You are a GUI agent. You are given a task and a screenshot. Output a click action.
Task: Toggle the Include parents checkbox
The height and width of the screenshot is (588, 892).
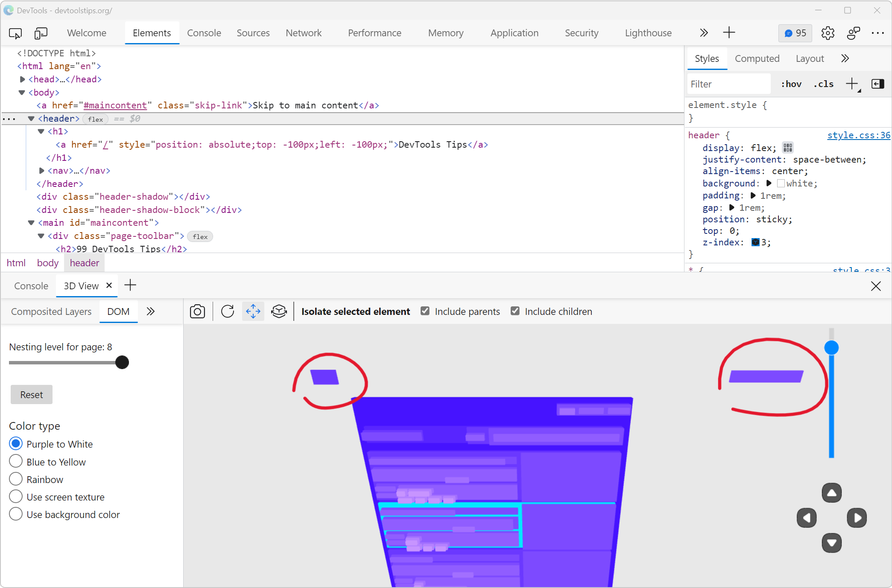[425, 310]
